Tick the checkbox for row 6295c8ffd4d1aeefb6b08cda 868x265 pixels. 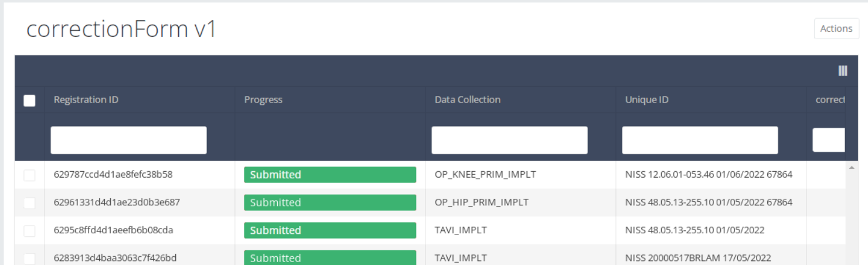coord(29,231)
